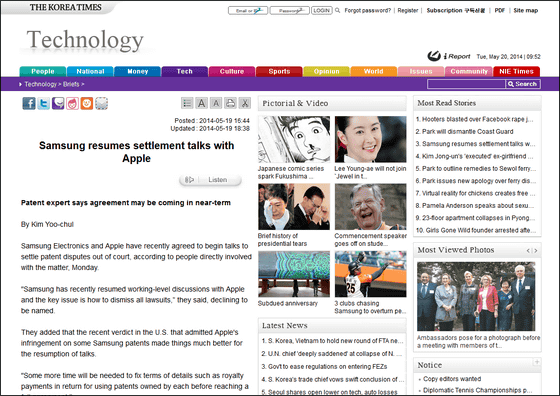Viewport: 560px width, 396px height.
Task: Open the Site map link
Action: point(526,10)
